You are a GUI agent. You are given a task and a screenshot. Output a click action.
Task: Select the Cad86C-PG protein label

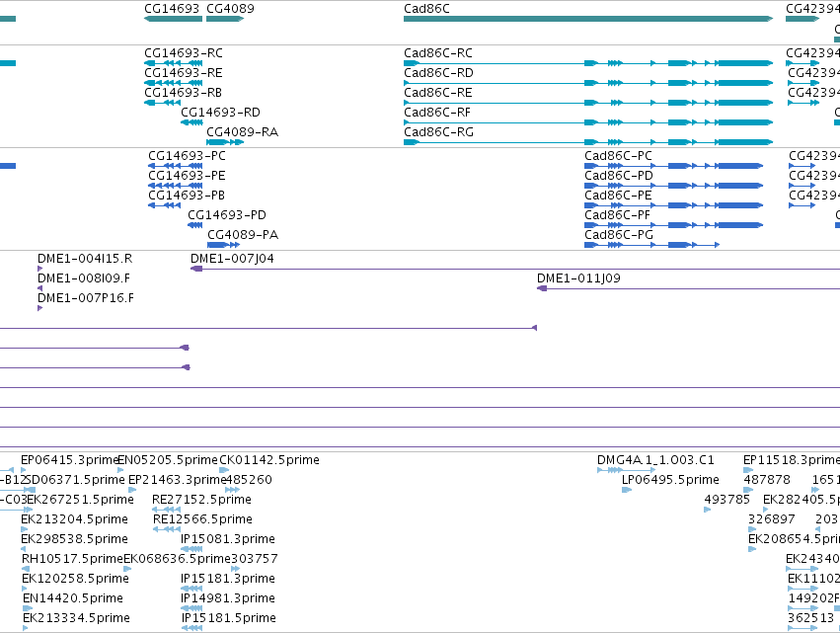click(619, 235)
